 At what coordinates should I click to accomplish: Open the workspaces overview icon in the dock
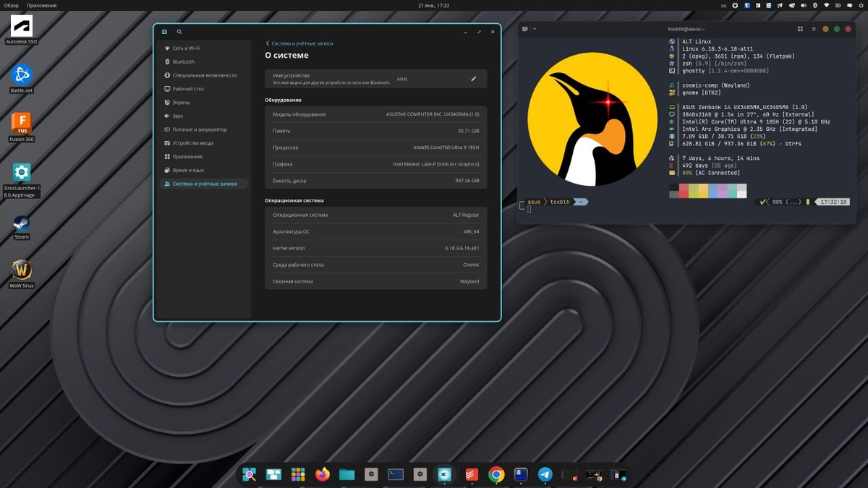[x=273, y=474]
